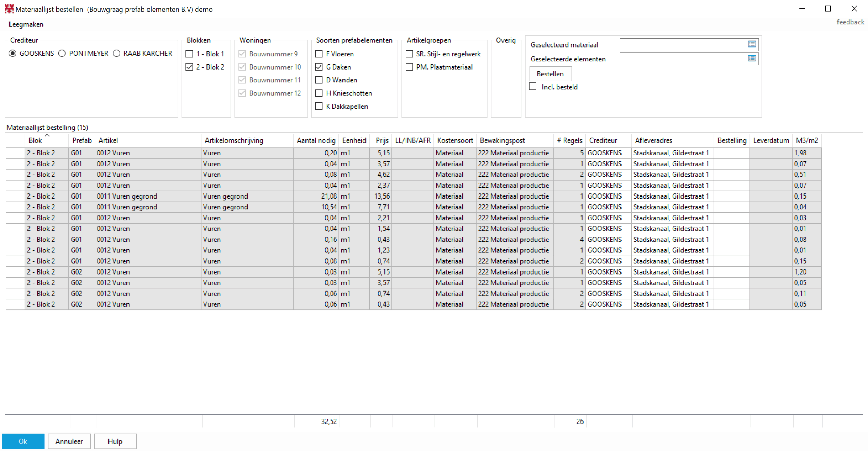
Task: Open Hulp for this dialog
Action: [115, 441]
